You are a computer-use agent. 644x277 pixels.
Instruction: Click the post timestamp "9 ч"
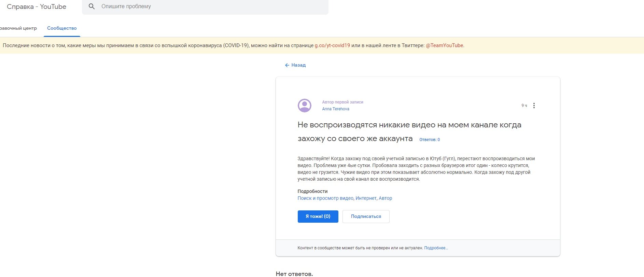click(524, 106)
